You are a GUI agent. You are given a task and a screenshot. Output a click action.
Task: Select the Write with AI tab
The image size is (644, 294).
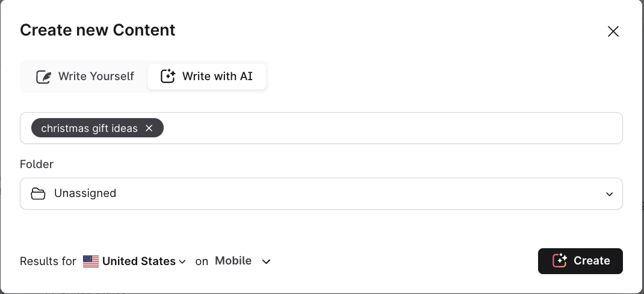[x=206, y=77]
